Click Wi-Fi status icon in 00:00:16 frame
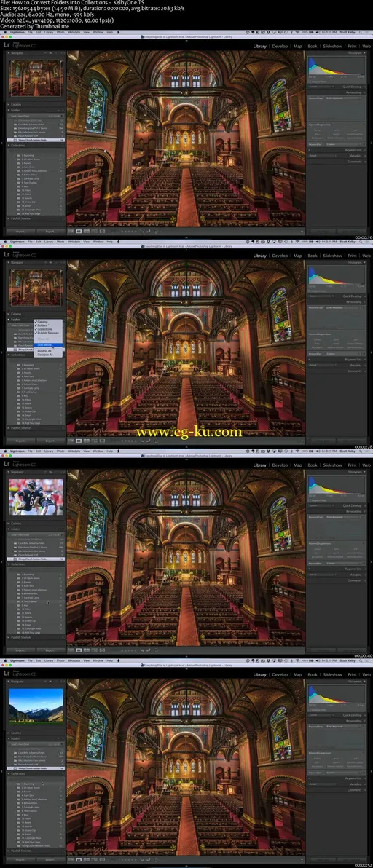Screen dimensions: 373x868 coord(297,32)
